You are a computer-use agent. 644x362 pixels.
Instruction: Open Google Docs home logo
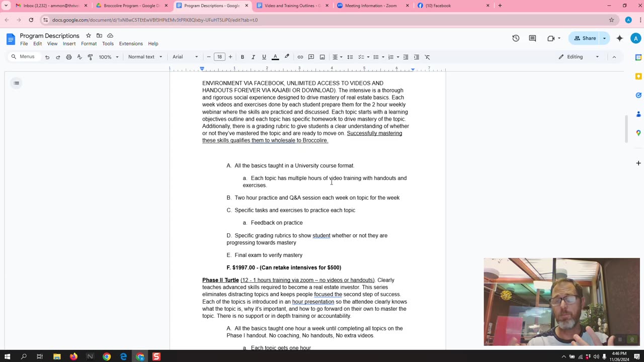[11, 39]
